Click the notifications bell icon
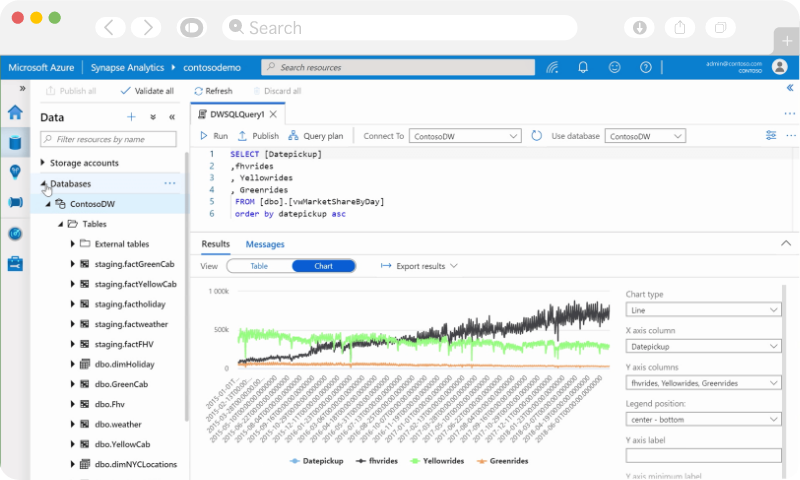Viewport: 800px width, 480px height. pyautogui.click(x=583, y=67)
